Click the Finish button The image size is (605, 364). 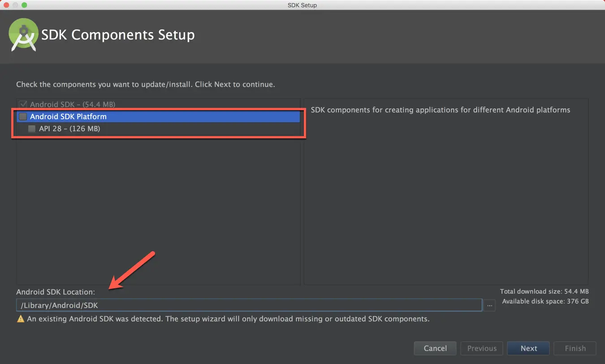[x=575, y=348]
